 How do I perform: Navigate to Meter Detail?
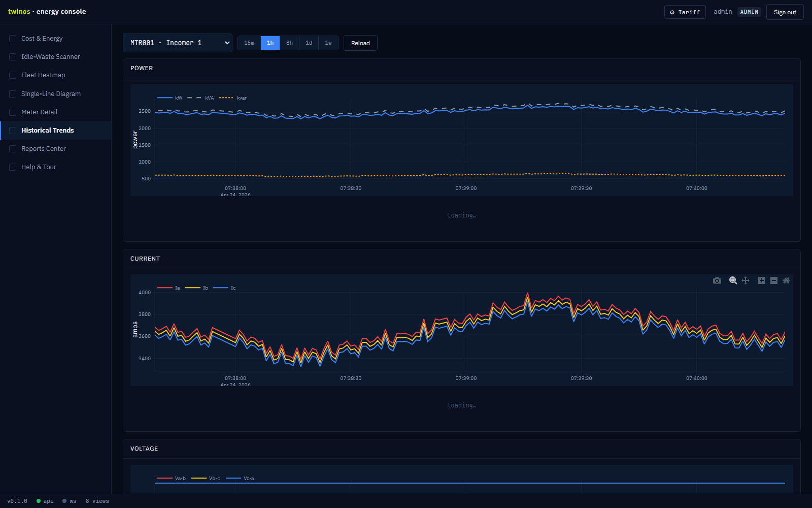coord(56,112)
